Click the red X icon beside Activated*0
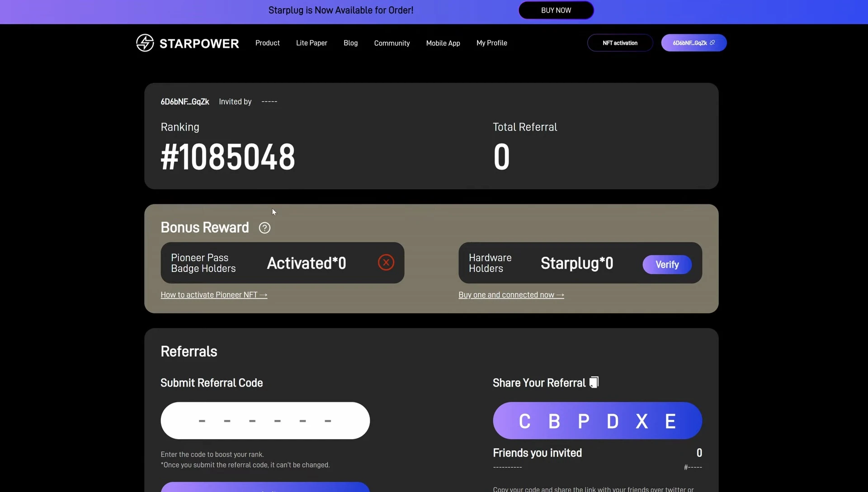This screenshot has height=492, width=868. (386, 262)
